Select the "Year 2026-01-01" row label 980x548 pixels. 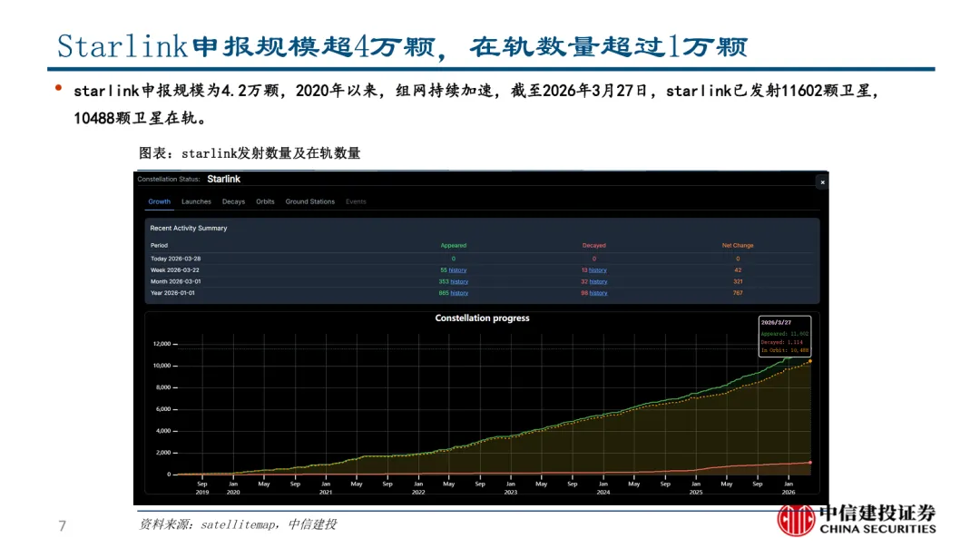[x=172, y=293]
